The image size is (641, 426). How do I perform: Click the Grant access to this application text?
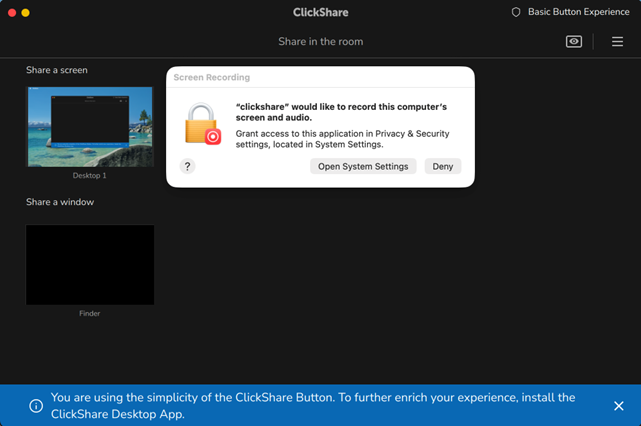point(342,139)
